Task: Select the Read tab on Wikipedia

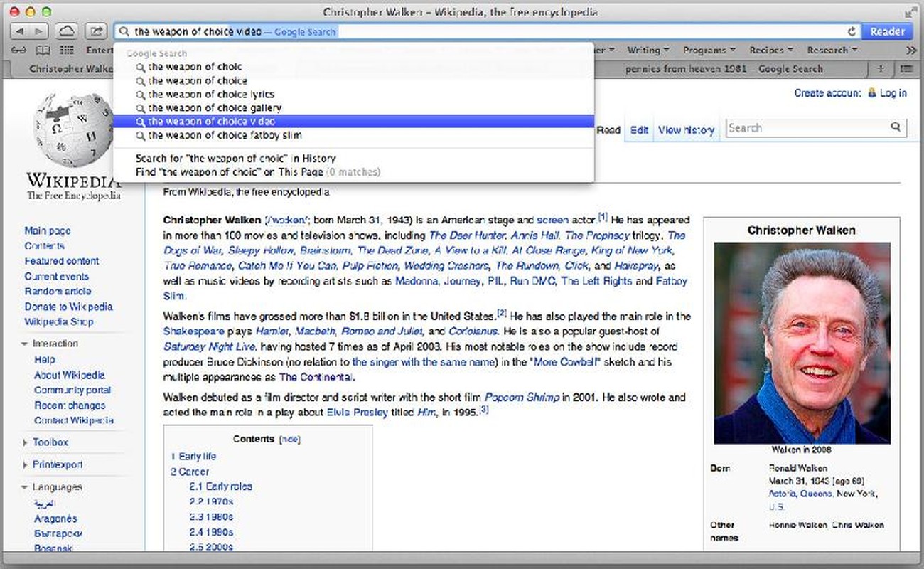Action: 608,130
